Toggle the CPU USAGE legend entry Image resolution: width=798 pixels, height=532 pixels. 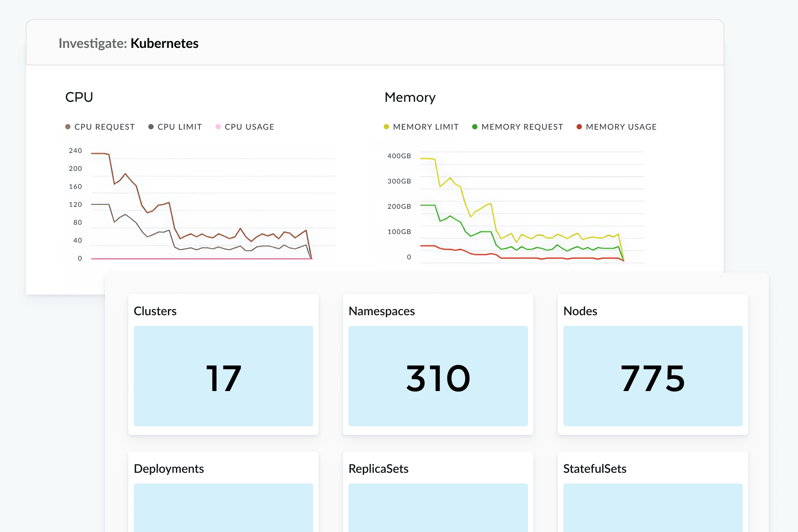pos(245,127)
